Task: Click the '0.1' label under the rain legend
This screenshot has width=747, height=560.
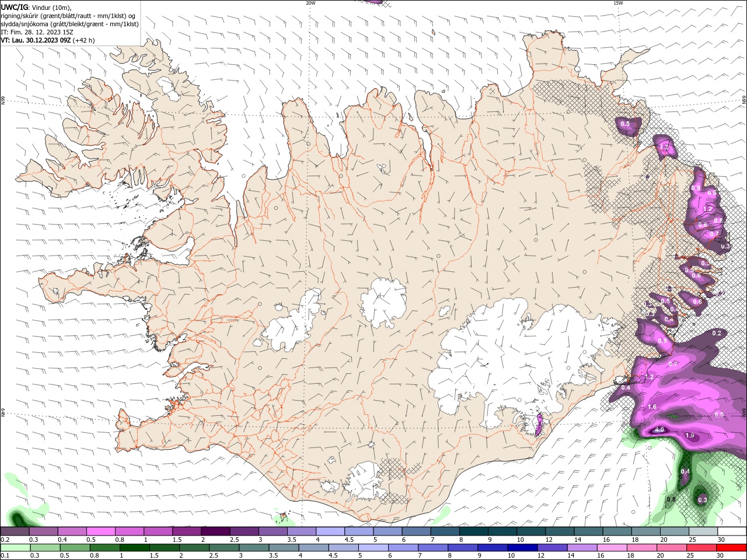Action: (x=5, y=556)
